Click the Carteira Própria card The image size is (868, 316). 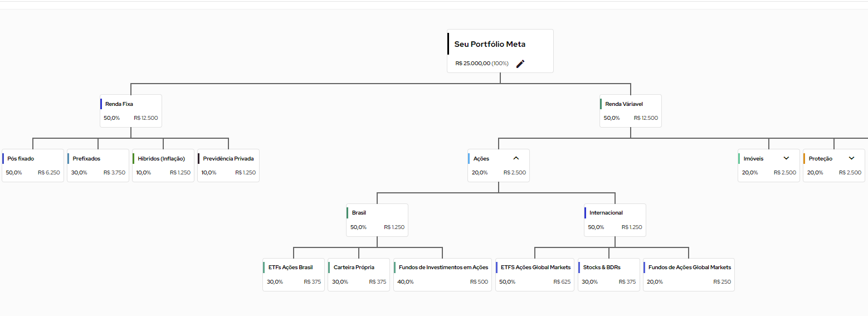coord(359,274)
